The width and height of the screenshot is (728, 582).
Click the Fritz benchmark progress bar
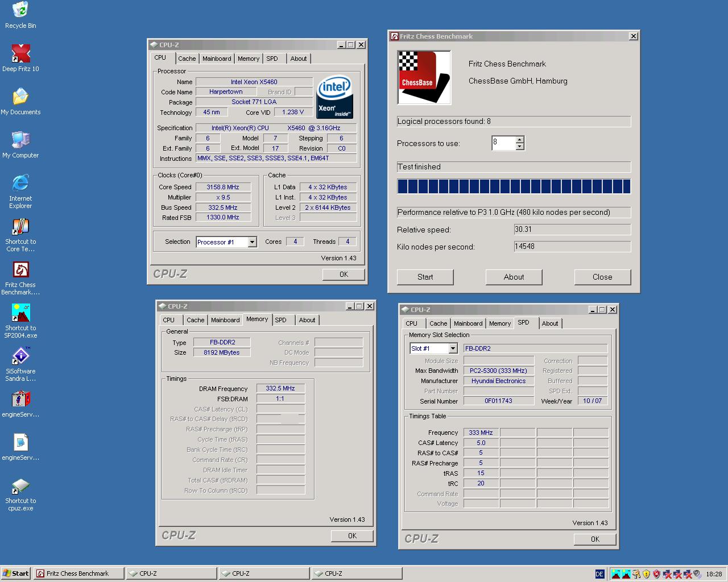(x=514, y=186)
